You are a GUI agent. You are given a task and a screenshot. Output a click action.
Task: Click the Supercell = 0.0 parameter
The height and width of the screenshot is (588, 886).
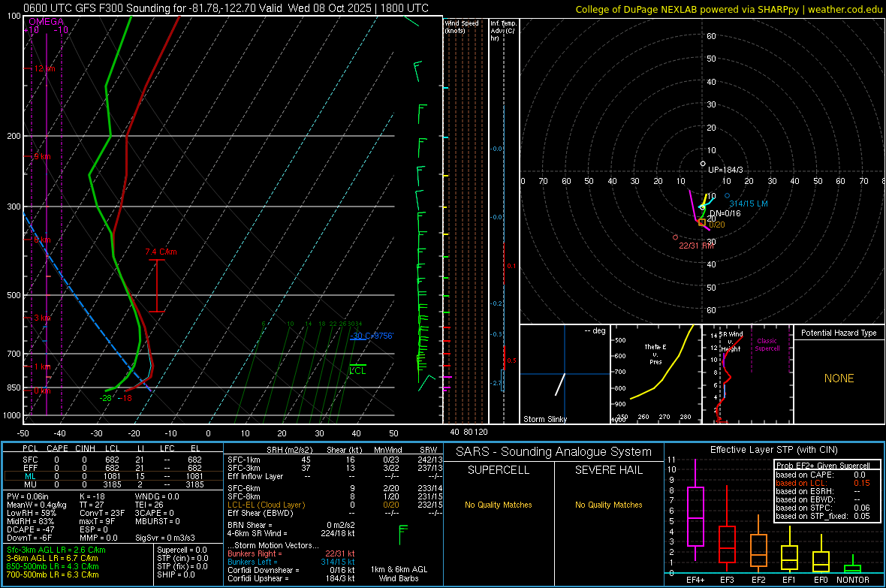tap(182, 550)
